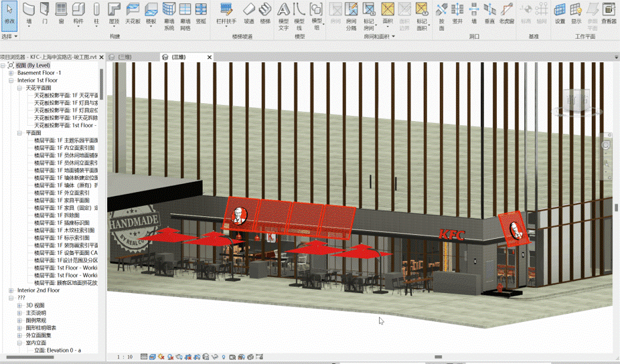Click the Ceiling (天花板) tool icon

coord(133,12)
